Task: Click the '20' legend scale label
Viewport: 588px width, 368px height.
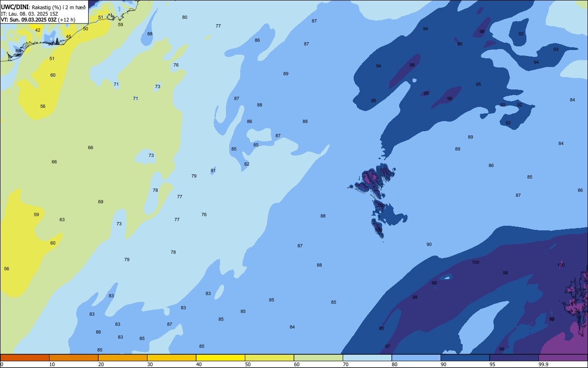Action: [x=101, y=364]
